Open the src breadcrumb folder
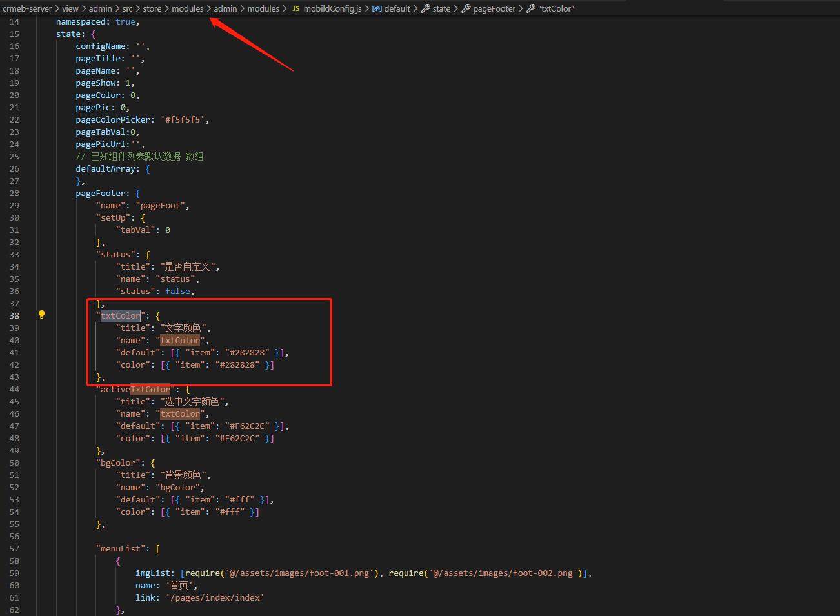This screenshot has width=840, height=616. [x=128, y=8]
